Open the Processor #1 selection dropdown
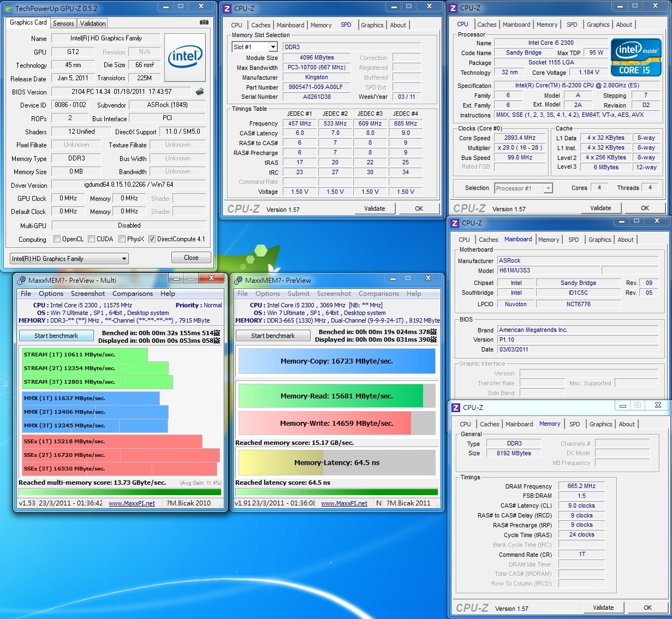 pyautogui.click(x=524, y=188)
